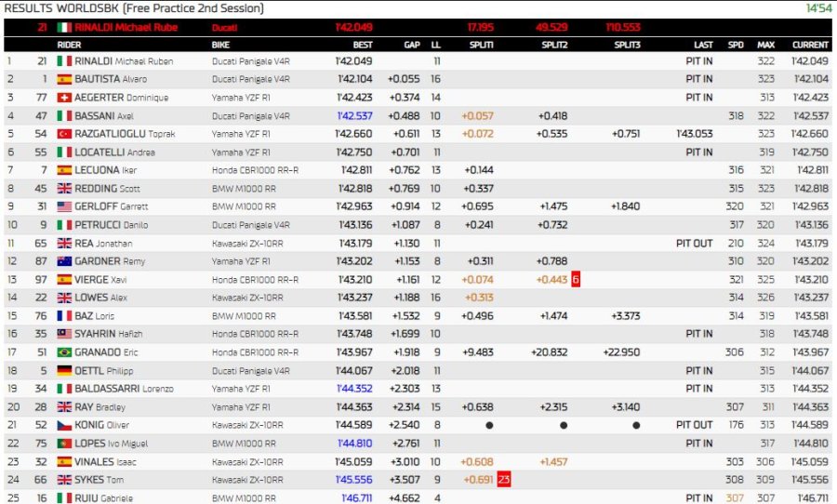This screenshot has height=504, width=837.
Task: Click the CURRENT column header
Action: point(810,45)
